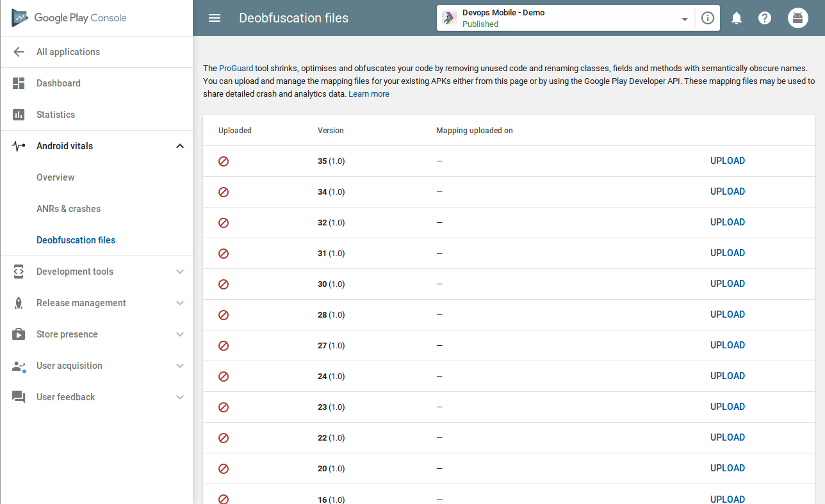825x504 pixels.
Task: Open the ANRs & crashes page
Action: (x=69, y=209)
